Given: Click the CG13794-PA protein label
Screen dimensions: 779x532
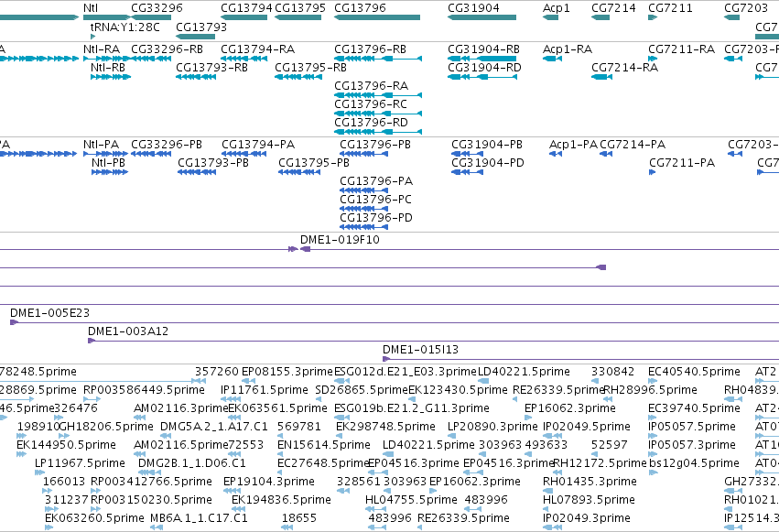Looking at the screenshot, I should tap(258, 145).
